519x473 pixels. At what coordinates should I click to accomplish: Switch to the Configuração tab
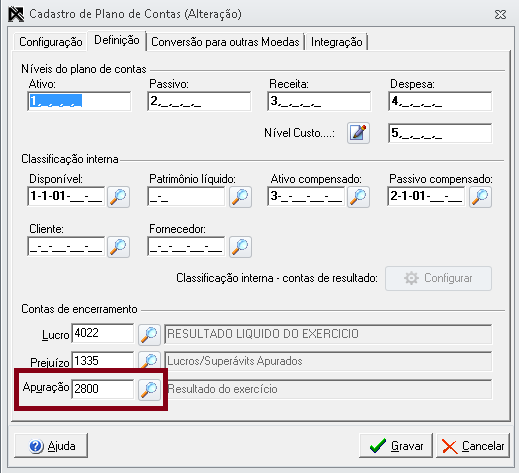tap(51, 42)
